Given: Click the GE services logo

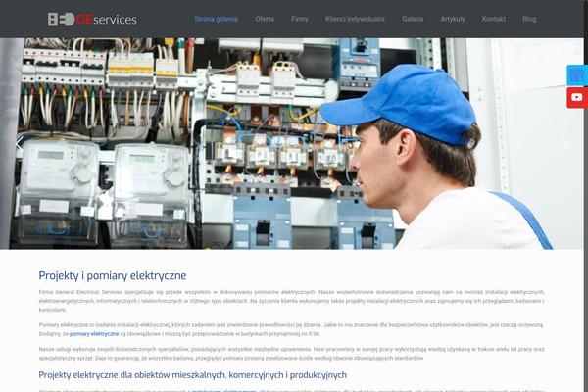Looking at the screenshot, I should [x=92, y=20].
